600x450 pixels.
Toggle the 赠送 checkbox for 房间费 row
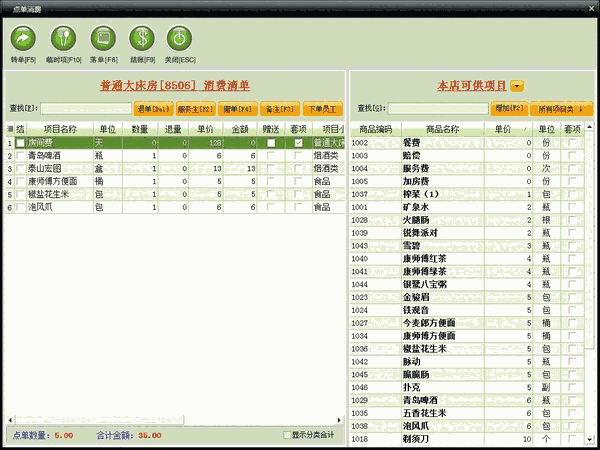point(272,143)
